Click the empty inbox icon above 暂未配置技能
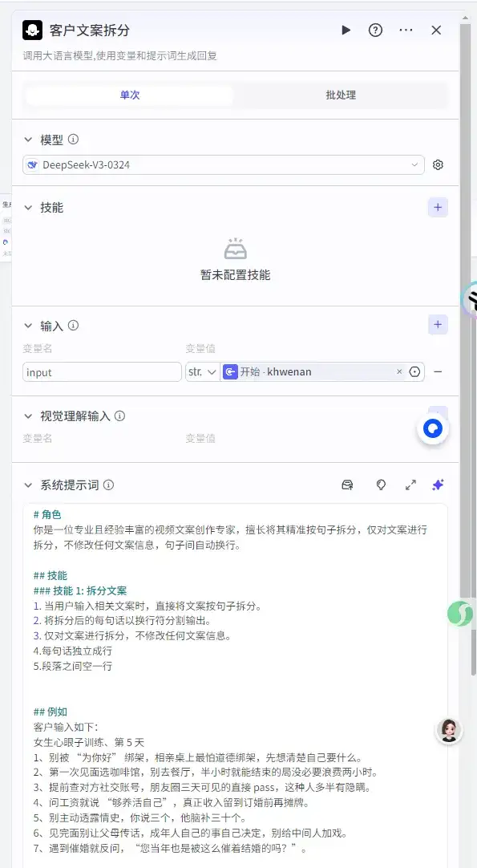Image resolution: width=477 pixels, height=868 pixels. click(235, 249)
